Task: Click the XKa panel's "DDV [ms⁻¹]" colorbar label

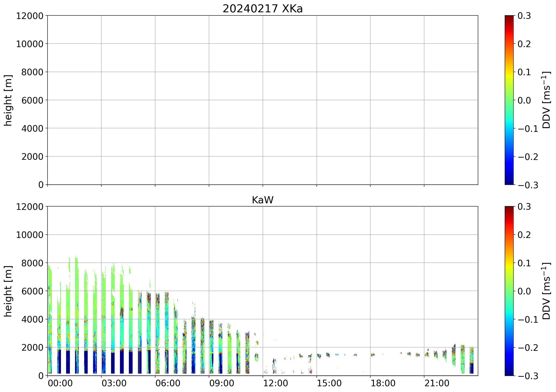Action: 546,100
